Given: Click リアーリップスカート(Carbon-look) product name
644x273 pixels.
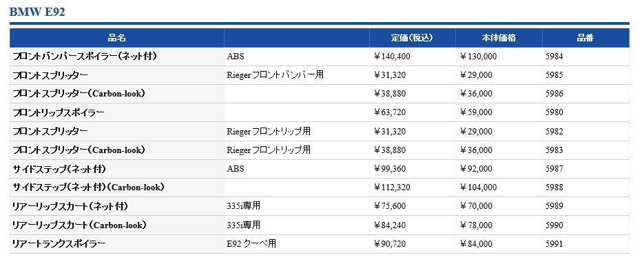Looking at the screenshot, I should tap(80, 225).
